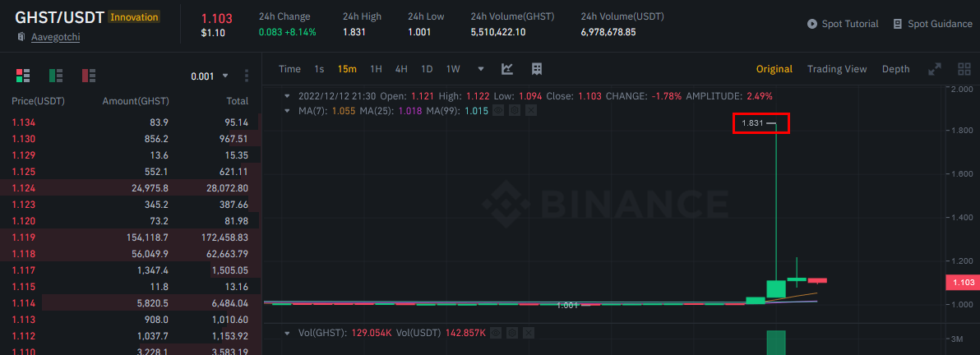Remove the Vol indicator with its X
980x355 pixels.
(528, 333)
